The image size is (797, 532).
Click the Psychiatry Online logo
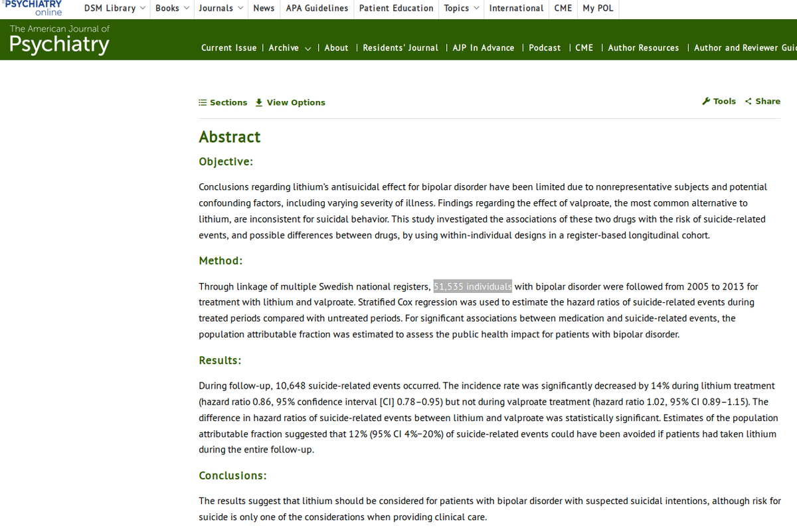(33, 8)
